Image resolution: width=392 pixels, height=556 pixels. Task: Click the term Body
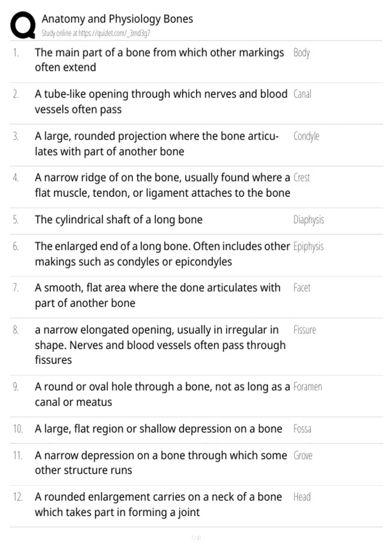pos(302,53)
